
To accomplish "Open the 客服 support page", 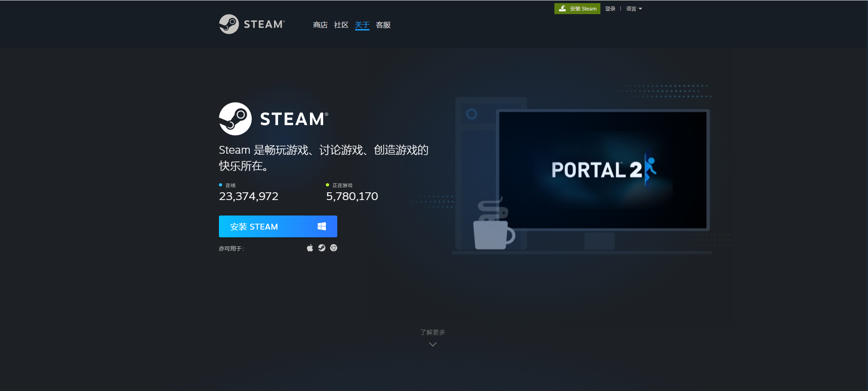I will click(x=383, y=25).
